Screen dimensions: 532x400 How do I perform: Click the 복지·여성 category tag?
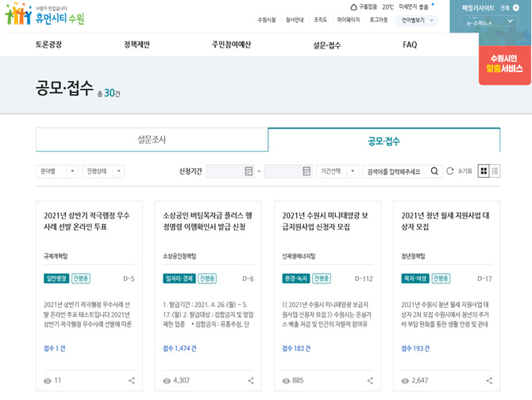pos(415,279)
